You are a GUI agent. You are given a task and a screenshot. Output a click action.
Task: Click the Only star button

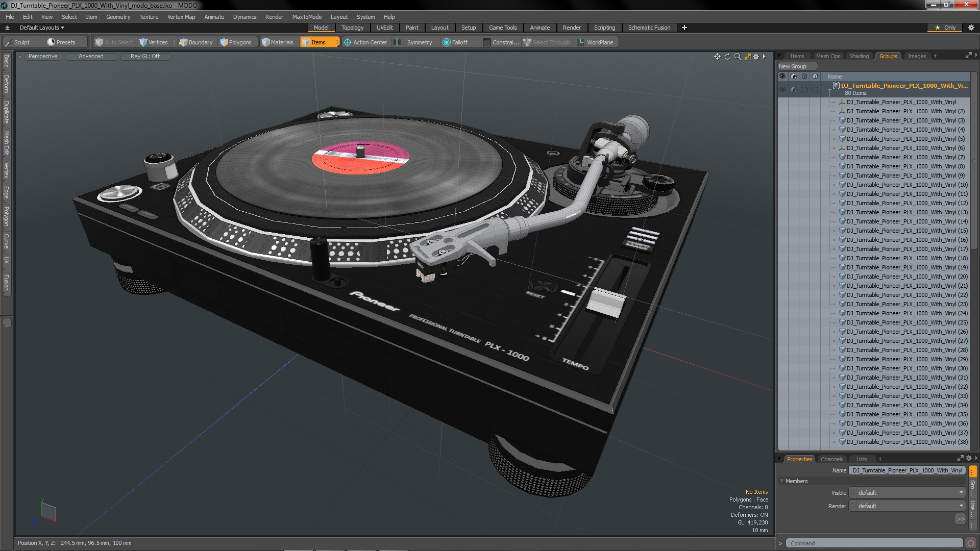[x=945, y=28]
